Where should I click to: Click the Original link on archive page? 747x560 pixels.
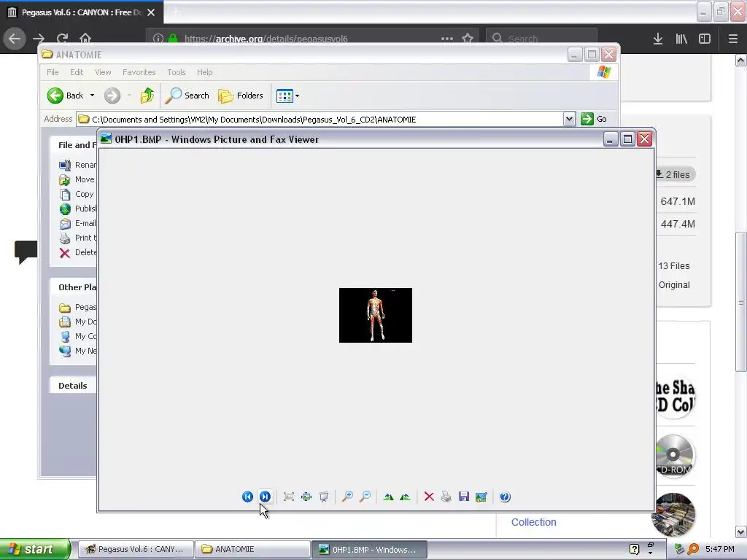click(x=674, y=285)
